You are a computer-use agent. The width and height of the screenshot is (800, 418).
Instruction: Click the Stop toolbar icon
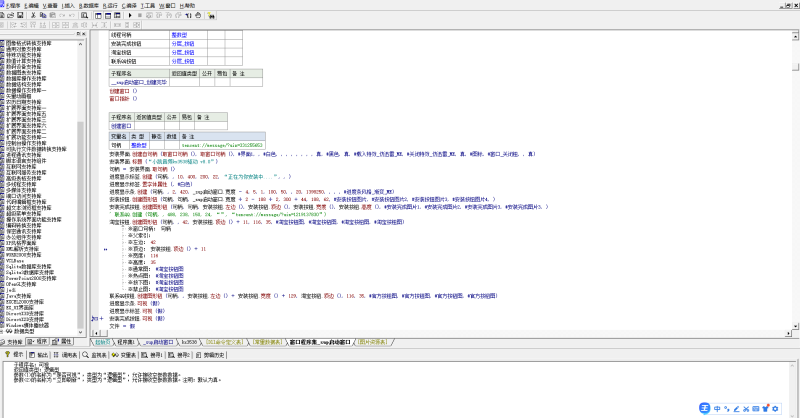coord(140,15)
